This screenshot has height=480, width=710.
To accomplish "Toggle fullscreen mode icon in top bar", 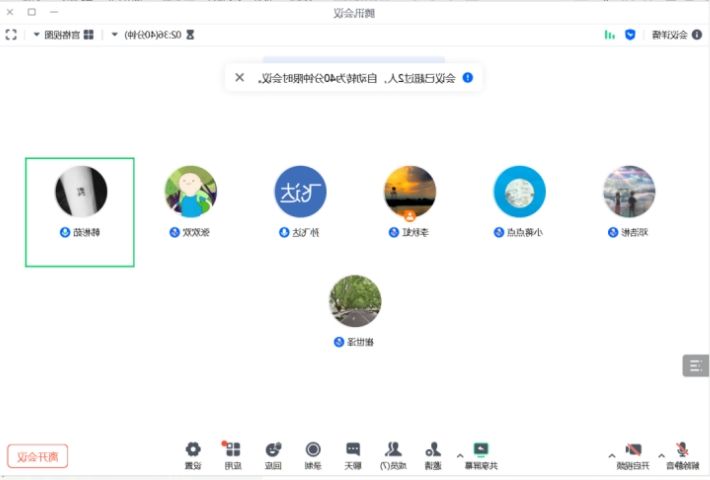I will (11, 35).
